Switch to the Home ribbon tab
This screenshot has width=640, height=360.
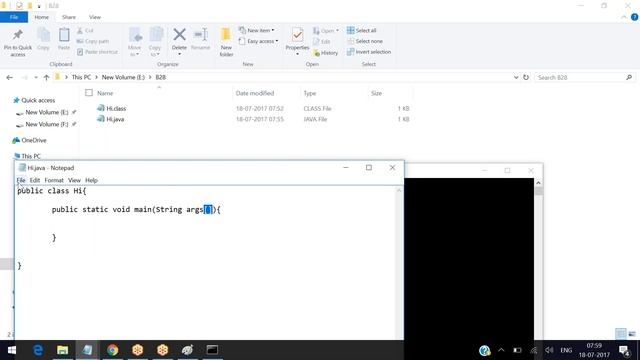pos(41,17)
